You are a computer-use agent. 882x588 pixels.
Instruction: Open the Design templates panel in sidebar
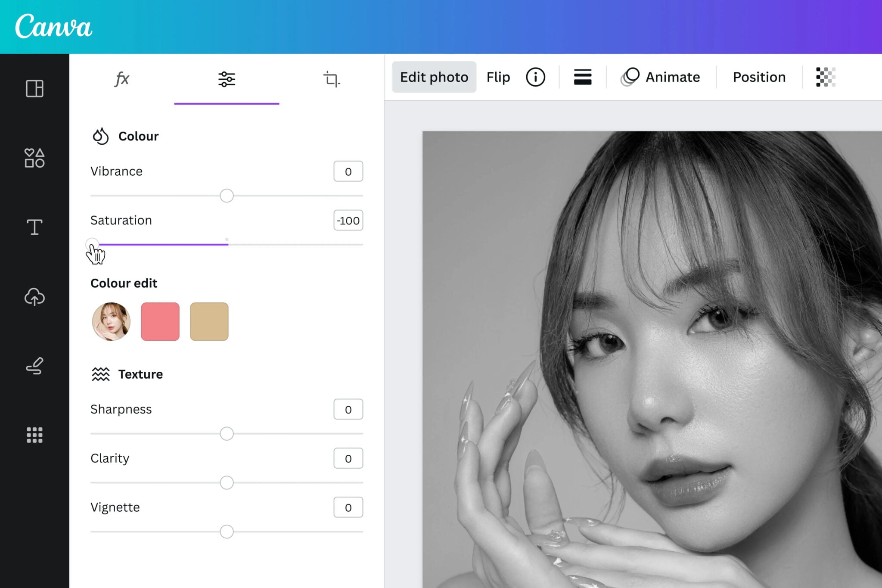pos(34,89)
